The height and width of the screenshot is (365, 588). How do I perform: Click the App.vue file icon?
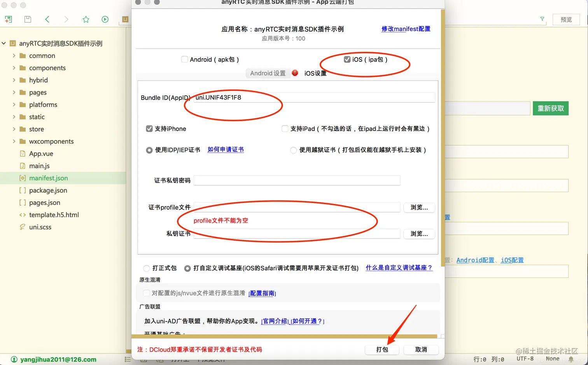tap(23, 154)
